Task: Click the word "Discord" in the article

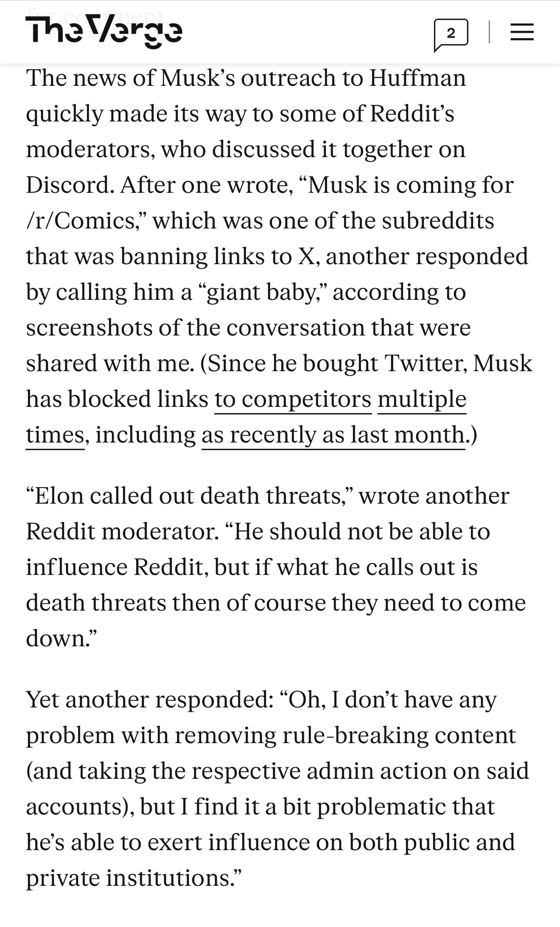Action: tap(69, 185)
